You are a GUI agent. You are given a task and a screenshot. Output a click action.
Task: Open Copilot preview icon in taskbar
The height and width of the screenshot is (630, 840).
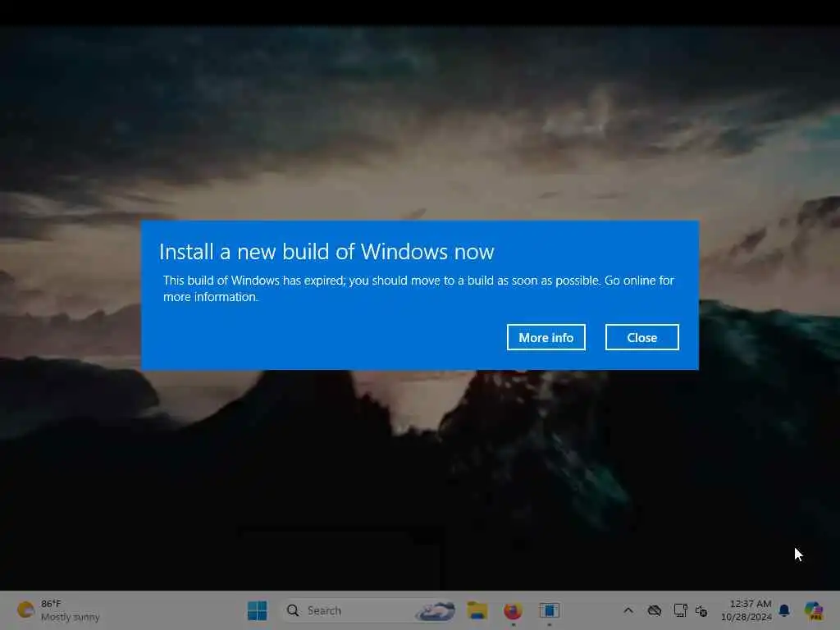click(814, 610)
